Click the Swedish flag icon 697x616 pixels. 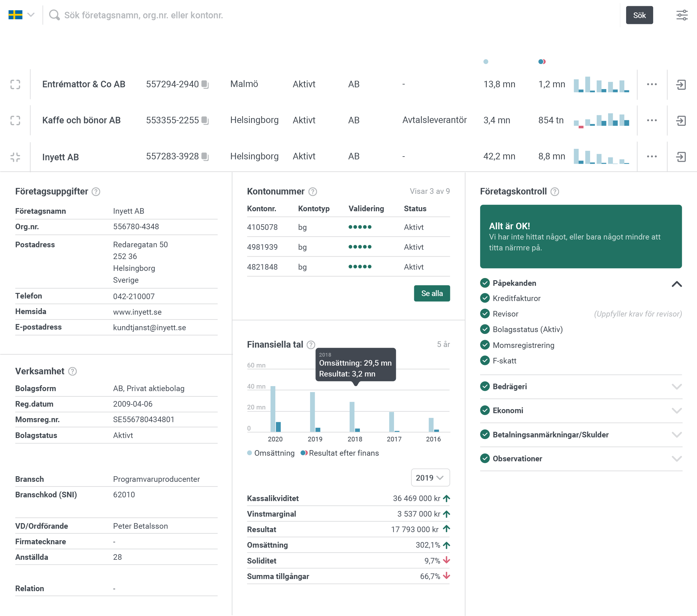tap(15, 15)
